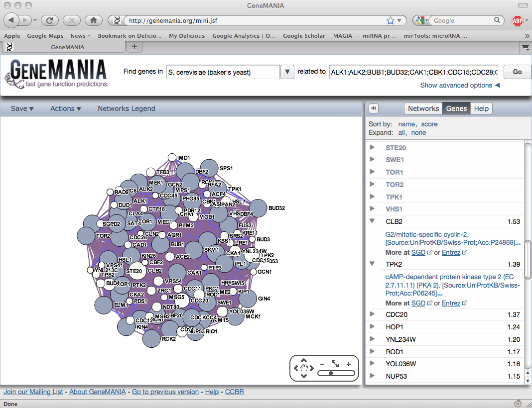Open the Actions menu
Viewport: 532px width, 408px height.
(x=65, y=108)
